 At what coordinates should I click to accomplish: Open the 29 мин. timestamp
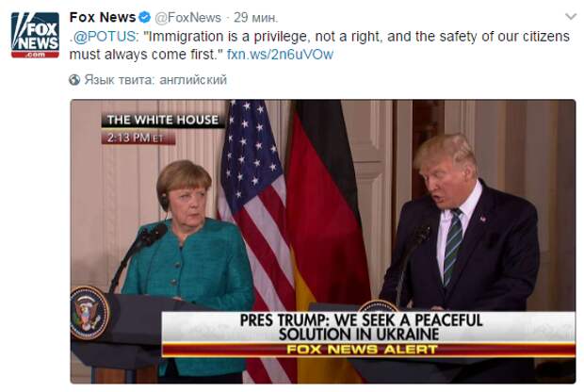[x=256, y=18]
